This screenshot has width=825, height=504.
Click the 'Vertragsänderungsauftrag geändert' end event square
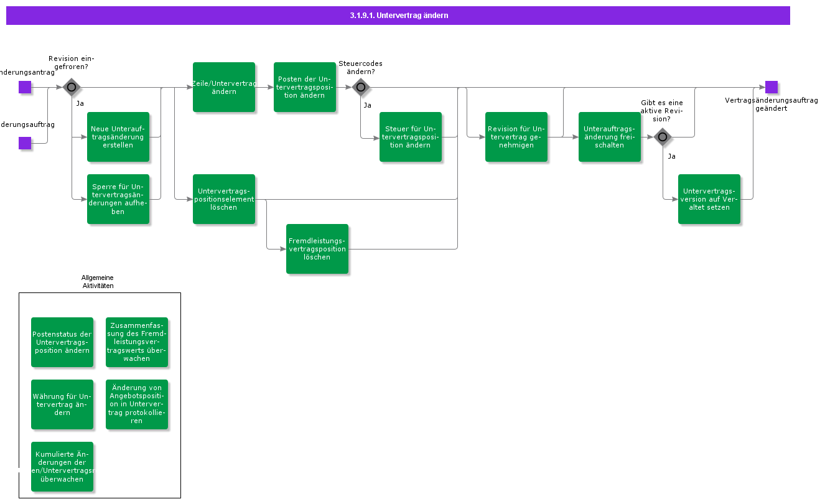[771, 87]
